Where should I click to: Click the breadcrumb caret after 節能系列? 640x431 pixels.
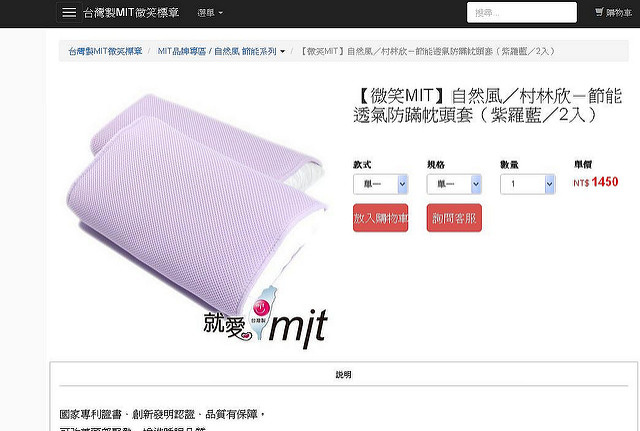tap(282, 52)
